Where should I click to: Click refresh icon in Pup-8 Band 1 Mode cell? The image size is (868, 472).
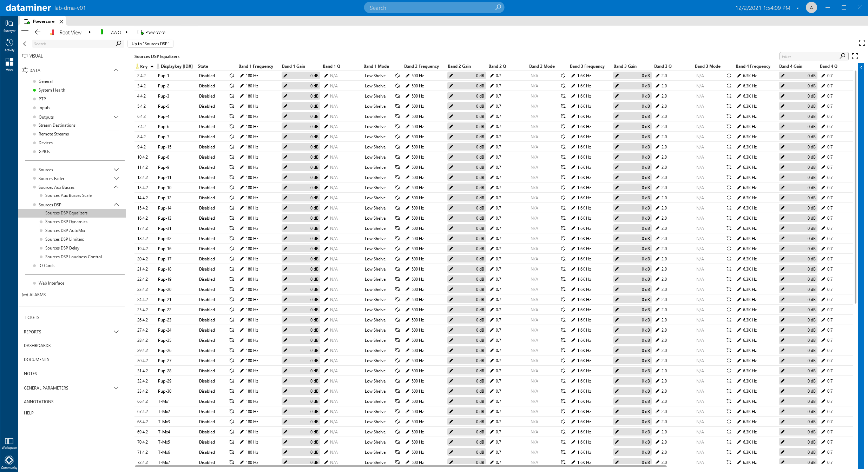397,157
